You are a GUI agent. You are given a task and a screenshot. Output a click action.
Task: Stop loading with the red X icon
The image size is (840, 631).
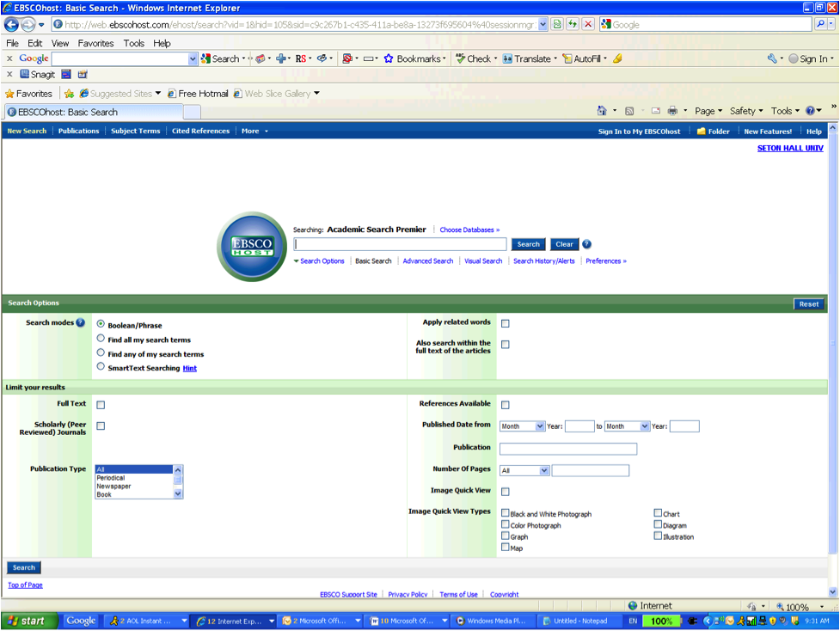click(x=588, y=24)
